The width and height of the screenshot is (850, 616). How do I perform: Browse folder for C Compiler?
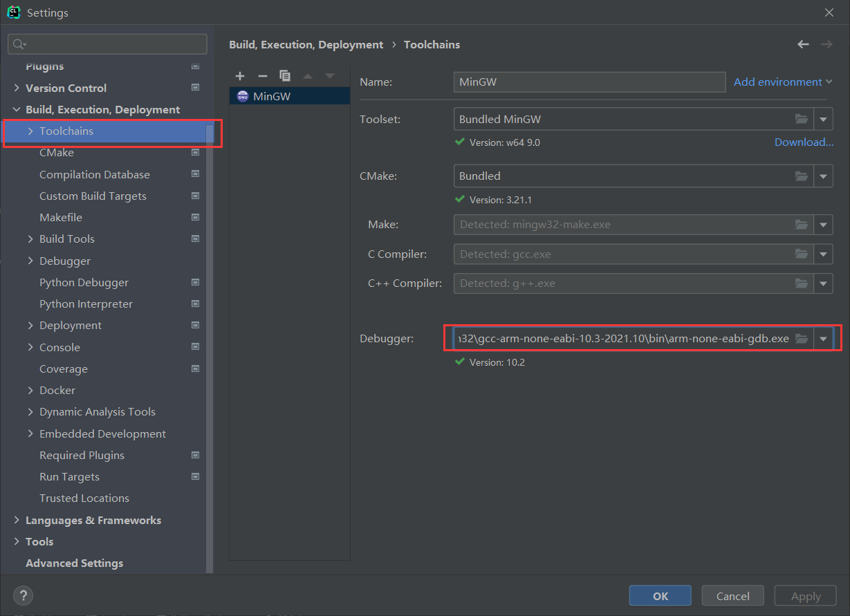click(802, 254)
